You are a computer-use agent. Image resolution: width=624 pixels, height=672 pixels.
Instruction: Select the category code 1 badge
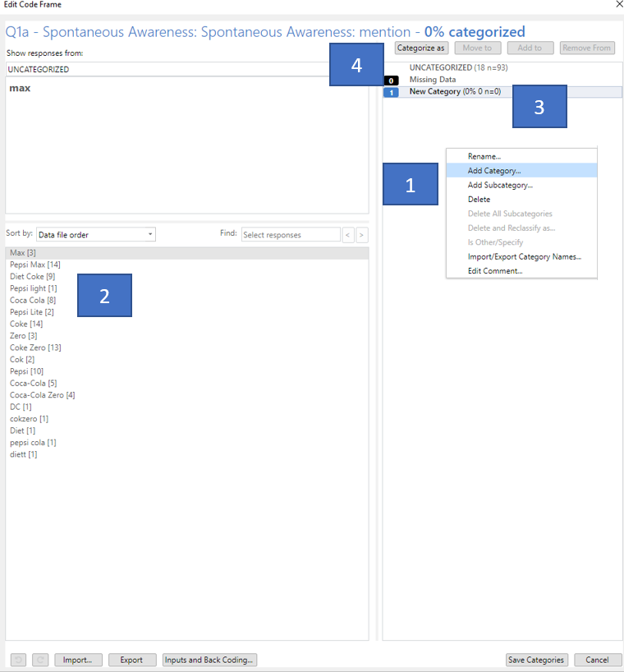tap(391, 92)
